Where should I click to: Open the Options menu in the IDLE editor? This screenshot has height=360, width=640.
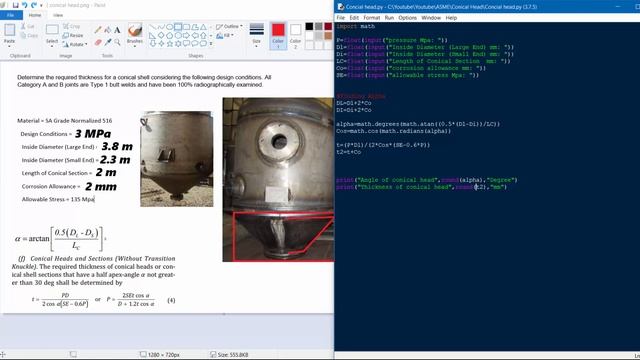(407, 18)
